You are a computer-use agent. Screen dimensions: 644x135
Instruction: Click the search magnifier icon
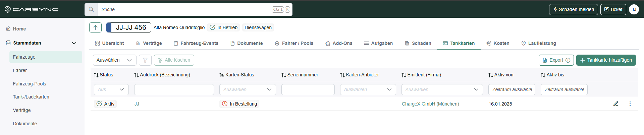click(x=91, y=9)
